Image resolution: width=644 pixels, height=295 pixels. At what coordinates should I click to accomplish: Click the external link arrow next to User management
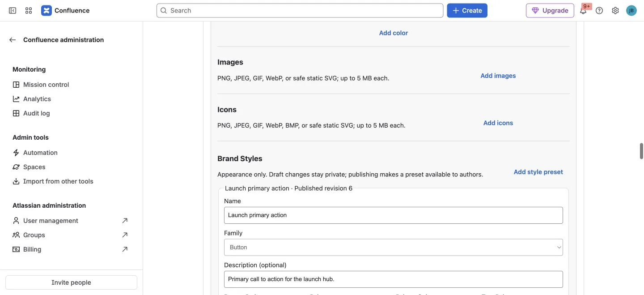point(125,221)
